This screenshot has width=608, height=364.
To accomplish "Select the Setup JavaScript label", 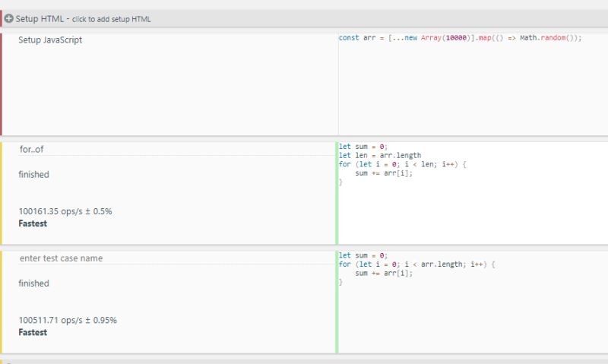I will click(50, 40).
